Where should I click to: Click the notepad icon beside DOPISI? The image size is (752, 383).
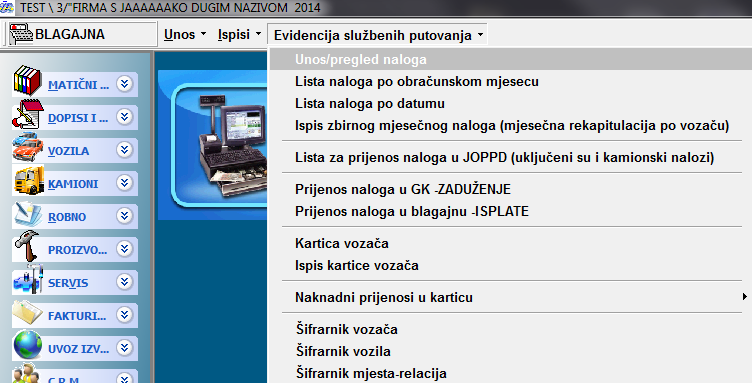pyautogui.click(x=27, y=114)
